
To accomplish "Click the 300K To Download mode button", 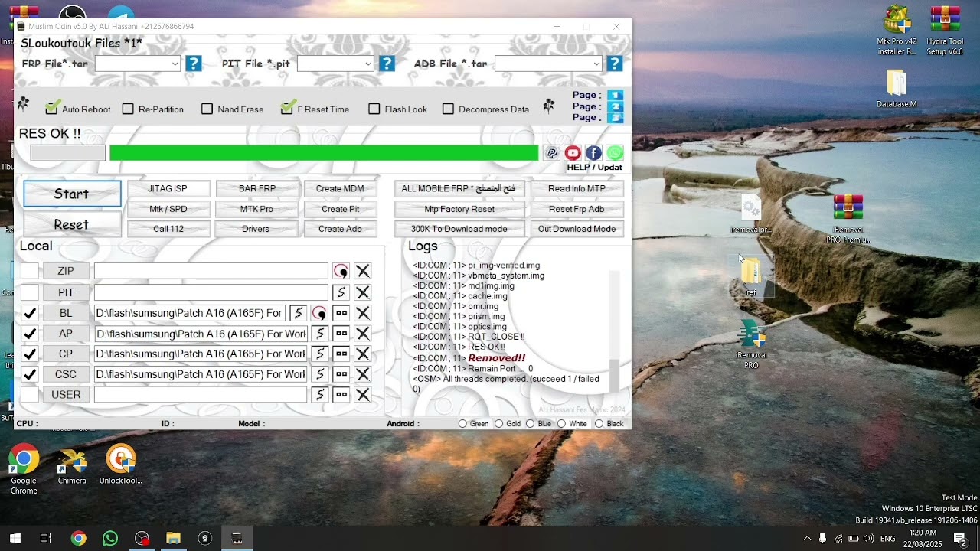I will tap(459, 229).
